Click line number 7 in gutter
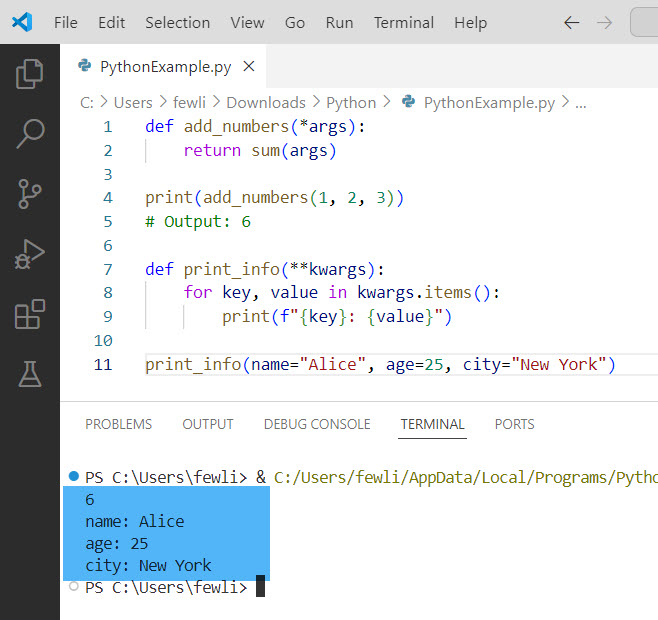The height and width of the screenshot is (620, 658). [x=108, y=269]
